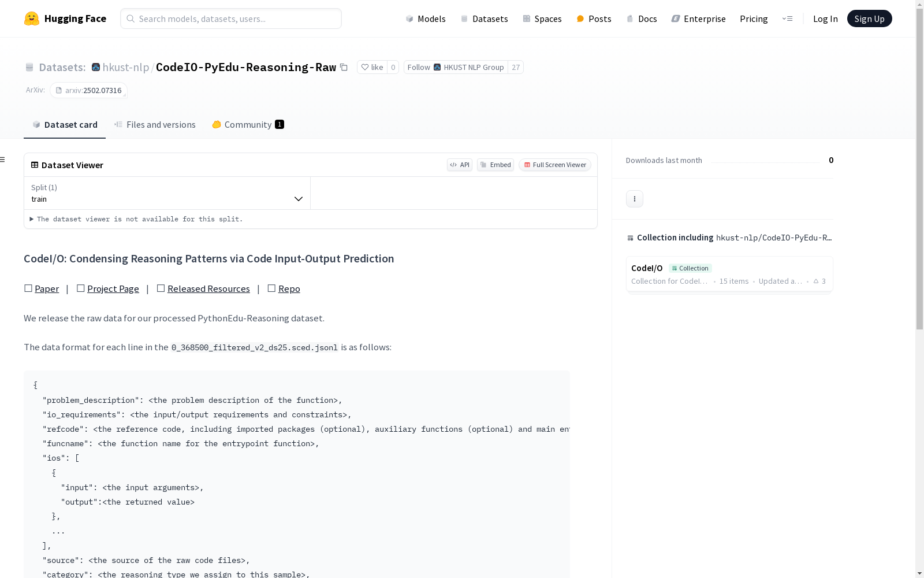This screenshot has width=924, height=578.
Task: Navigate to Enterprise
Action: pos(698,18)
